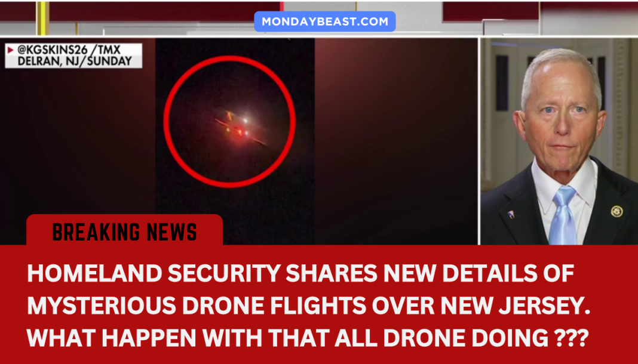Click the white shirt collar above the tie

click(564, 179)
